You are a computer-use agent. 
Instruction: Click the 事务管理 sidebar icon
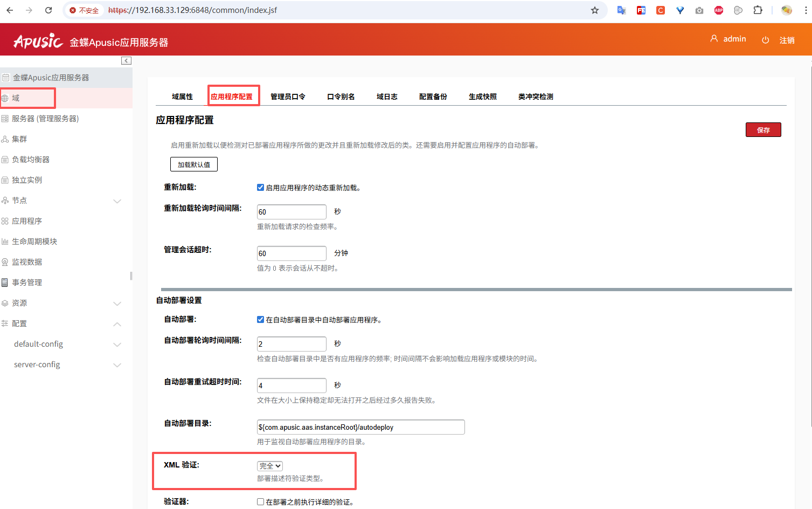pyautogui.click(x=5, y=283)
